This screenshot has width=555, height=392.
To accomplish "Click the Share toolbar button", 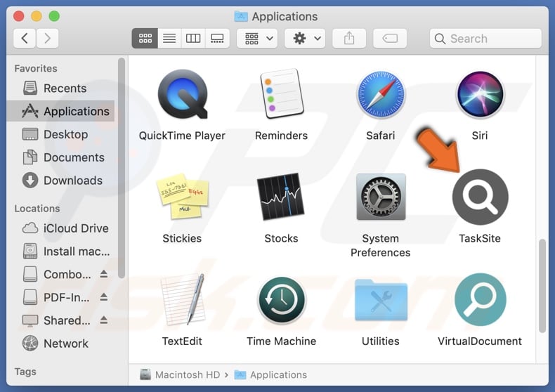I will point(349,38).
